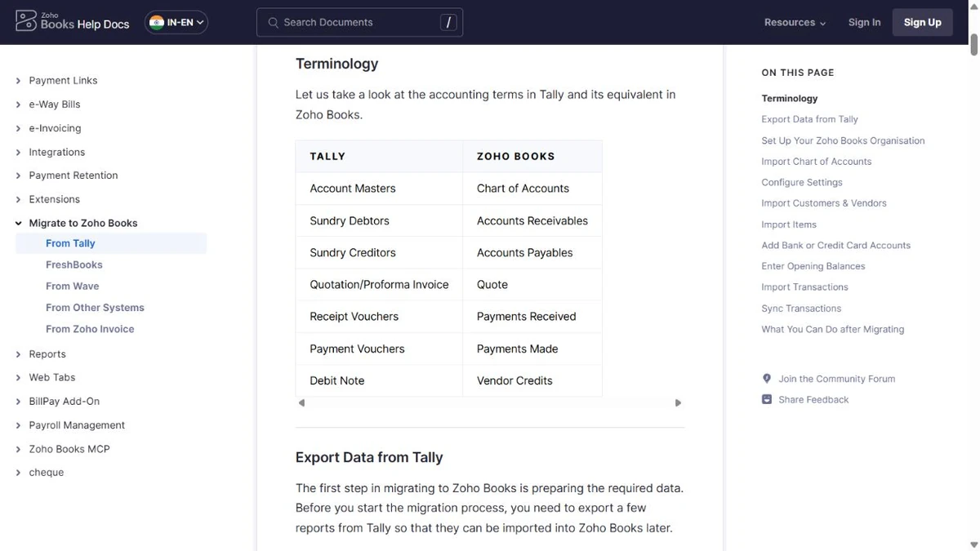Open the IN-EN region language dropdown
The width and height of the screenshot is (980, 551).
coord(176,22)
